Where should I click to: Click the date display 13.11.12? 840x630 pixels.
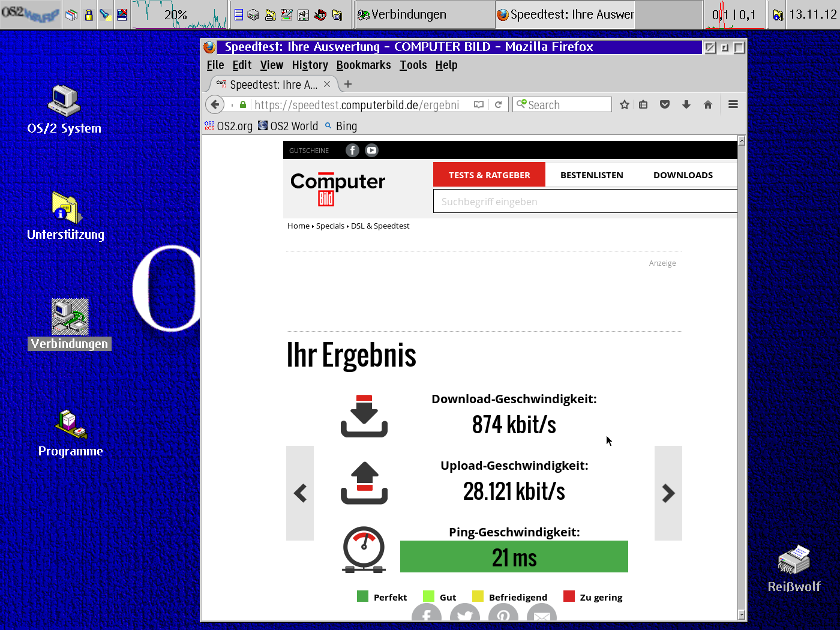click(x=812, y=14)
